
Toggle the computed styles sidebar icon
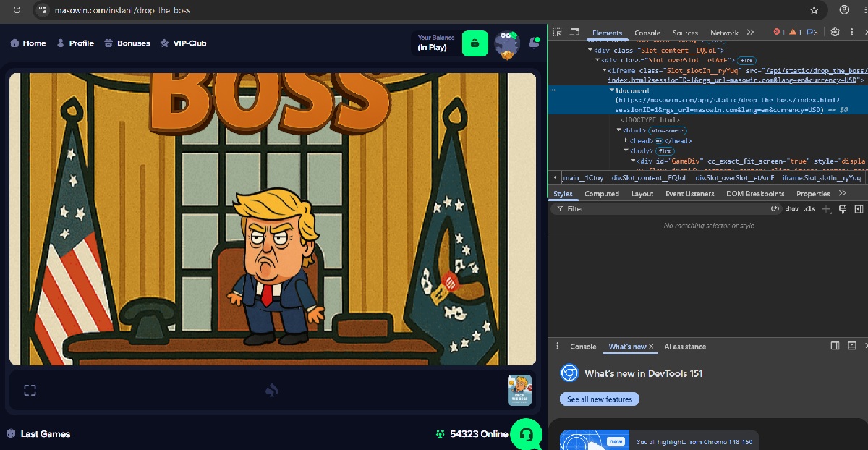pos(859,209)
